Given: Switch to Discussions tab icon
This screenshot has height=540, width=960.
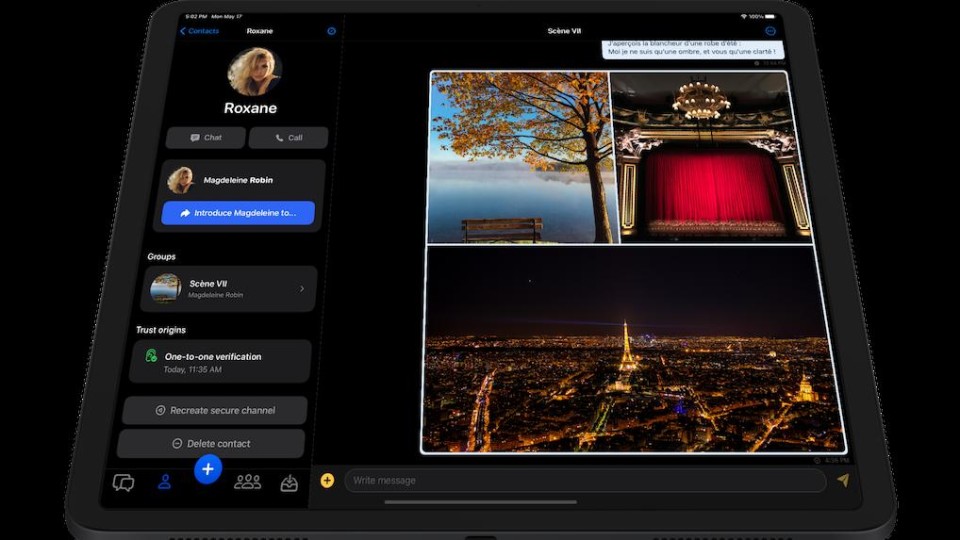Looking at the screenshot, I should [123, 483].
